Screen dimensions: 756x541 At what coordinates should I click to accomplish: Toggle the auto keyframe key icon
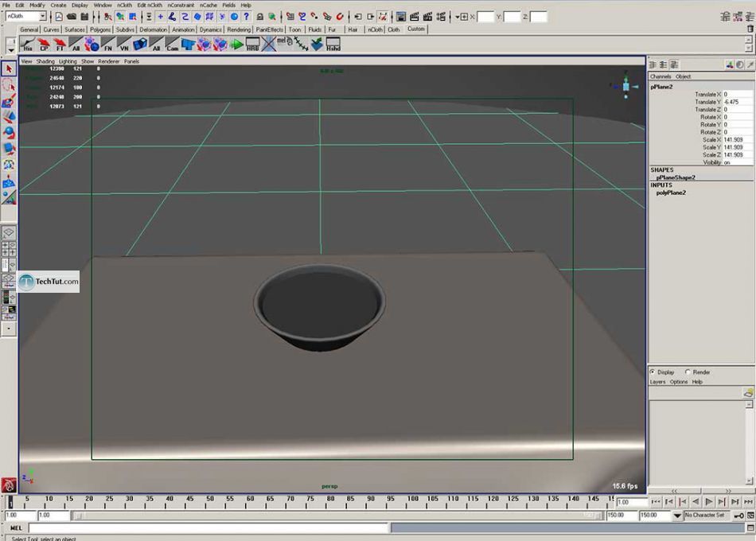coord(738,516)
